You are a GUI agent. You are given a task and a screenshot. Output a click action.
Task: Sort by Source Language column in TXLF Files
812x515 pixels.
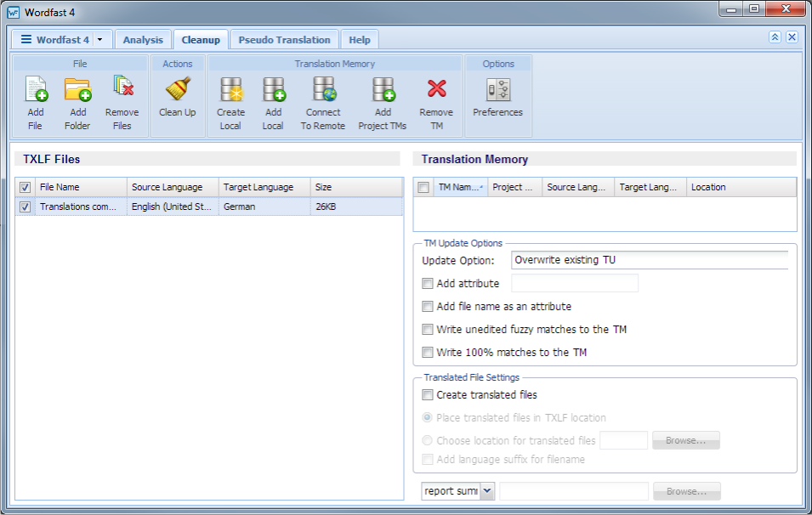tap(173, 187)
